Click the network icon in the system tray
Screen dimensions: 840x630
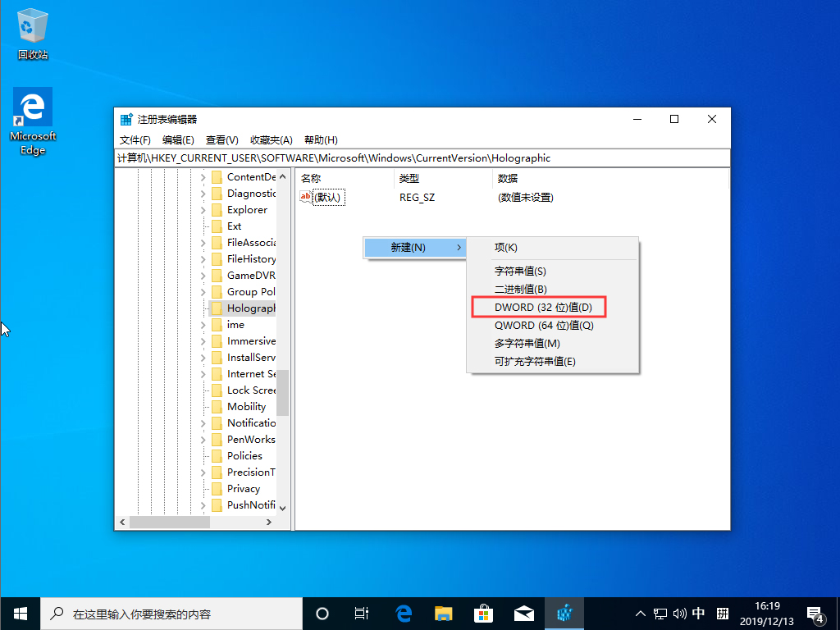pos(660,613)
